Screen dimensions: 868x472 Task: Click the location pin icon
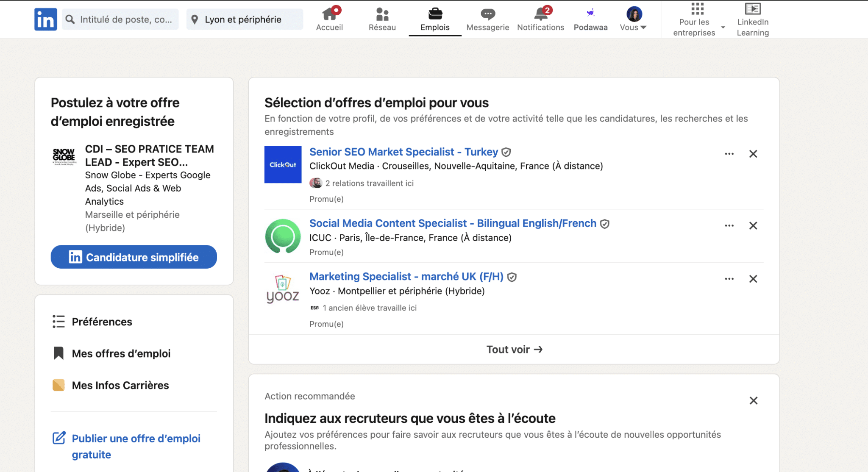click(x=195, y=19)
